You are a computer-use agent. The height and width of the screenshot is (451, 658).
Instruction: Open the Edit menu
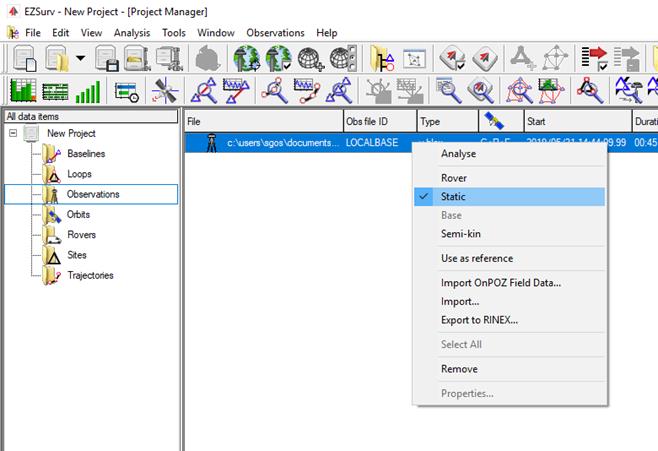coord(60,33)
